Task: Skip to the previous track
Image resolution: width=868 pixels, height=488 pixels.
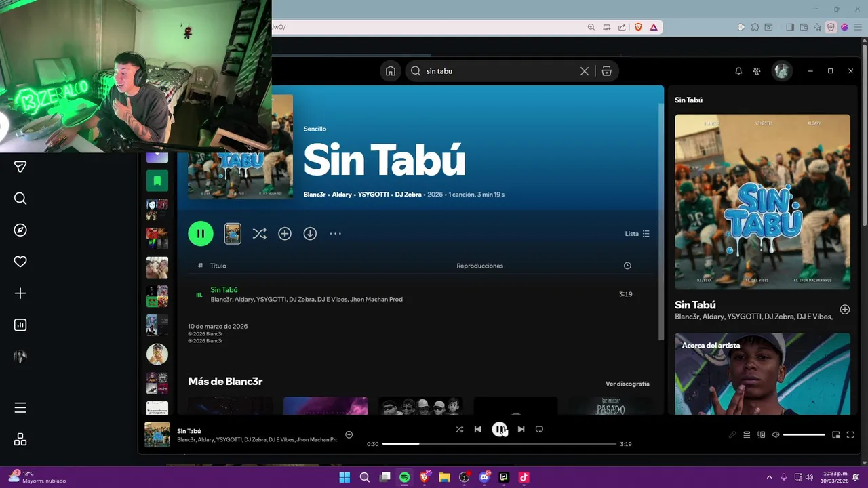Action: [477, 429]
